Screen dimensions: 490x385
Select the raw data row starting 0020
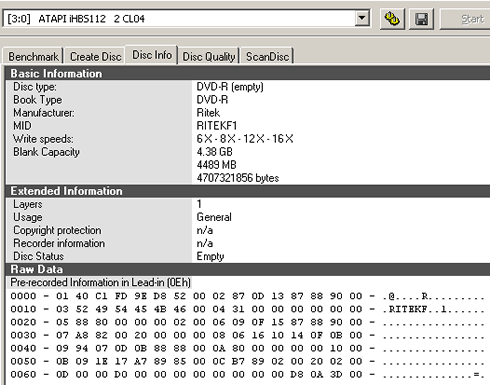[x=247, y=322]
